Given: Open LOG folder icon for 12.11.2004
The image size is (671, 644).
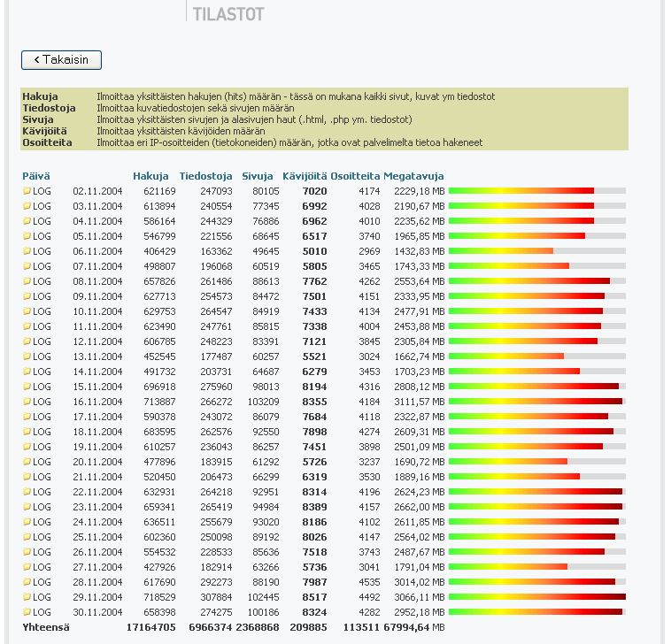Looking at the screenshot, I should tap(27, 341).
